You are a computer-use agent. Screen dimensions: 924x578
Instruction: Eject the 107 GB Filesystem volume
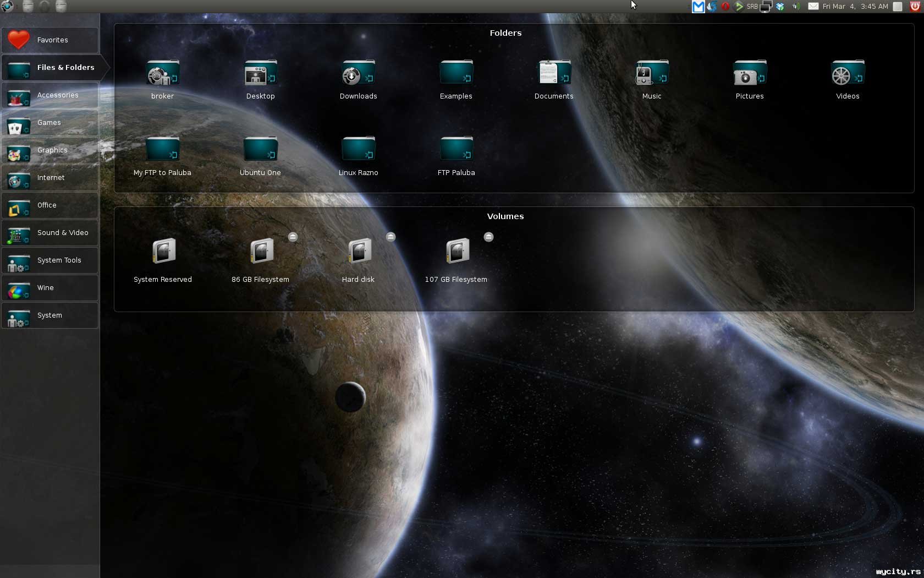(x=488, y=237)
